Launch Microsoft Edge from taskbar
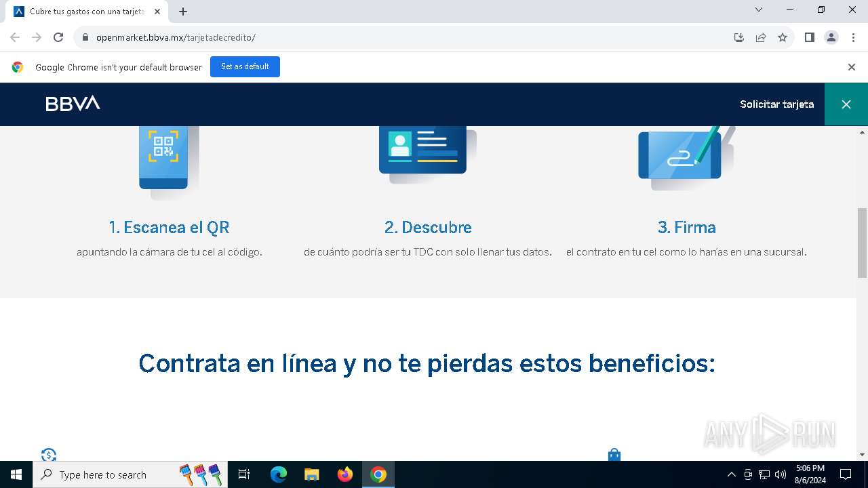Screen dimensions: 868x488 tap(279, 474)
